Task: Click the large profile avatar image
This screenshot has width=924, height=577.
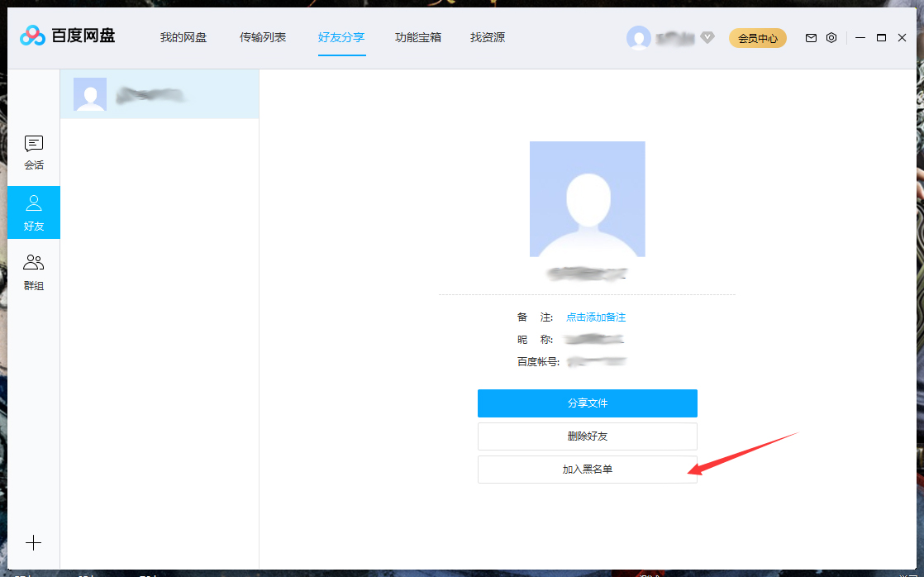Action: click(587, 198)
